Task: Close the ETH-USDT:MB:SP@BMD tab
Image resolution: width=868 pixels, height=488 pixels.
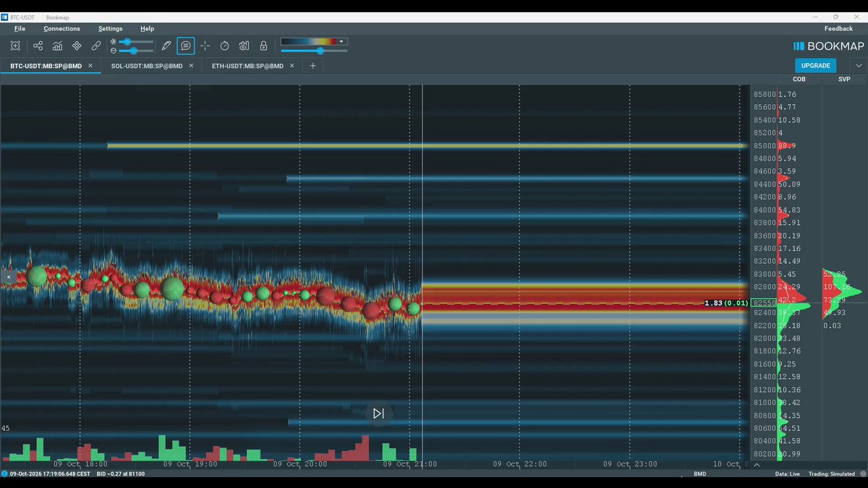Action: [292, 66]
